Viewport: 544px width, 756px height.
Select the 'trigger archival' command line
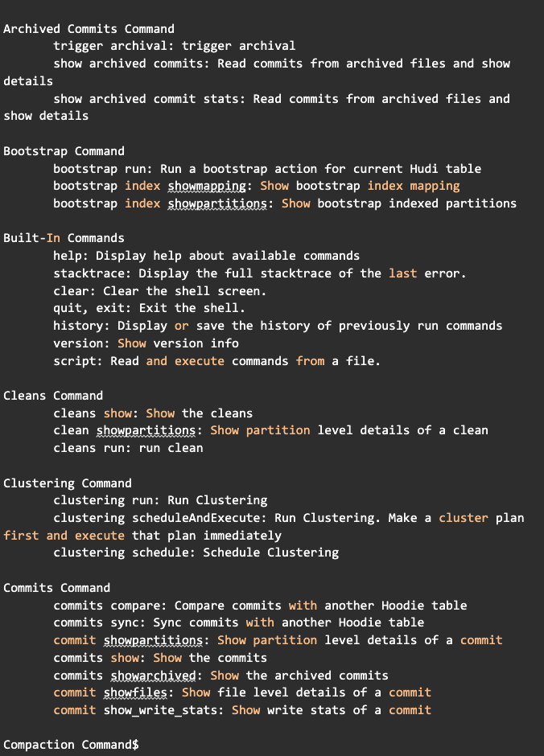pyautogui.click(x=174, y=47)
